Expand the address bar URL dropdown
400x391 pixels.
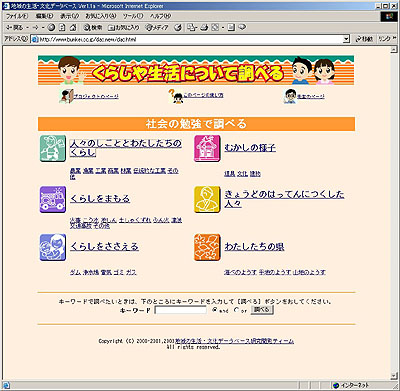pos(346,39)
